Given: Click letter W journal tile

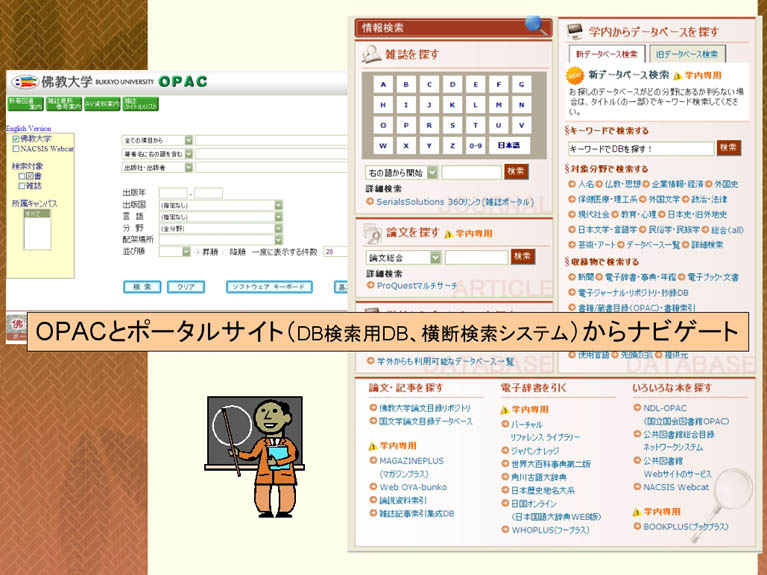Looking at the screenshot, I should [x=383, y=145].
